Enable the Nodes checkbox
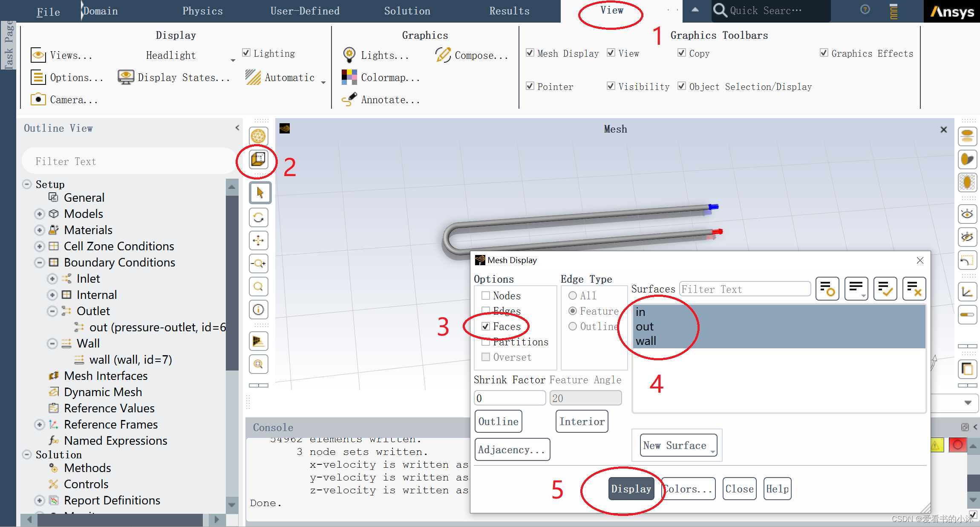Screen dimensions: 980x527 486,295
